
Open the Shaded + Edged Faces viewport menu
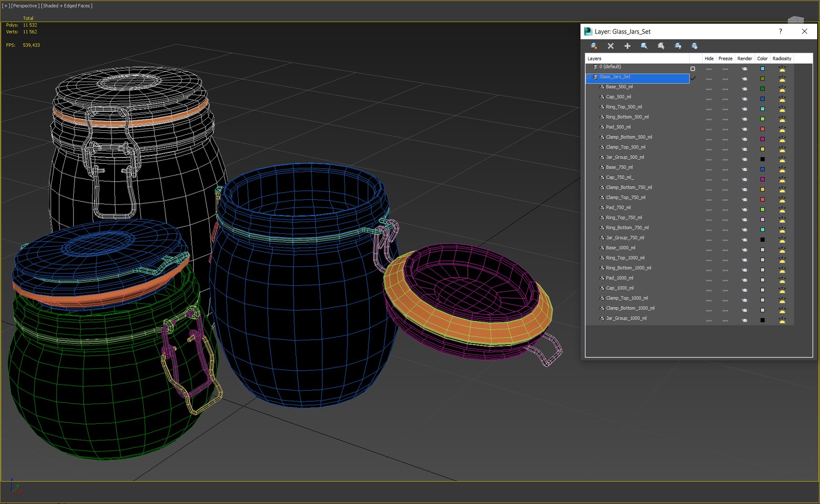tap(67, 6)
